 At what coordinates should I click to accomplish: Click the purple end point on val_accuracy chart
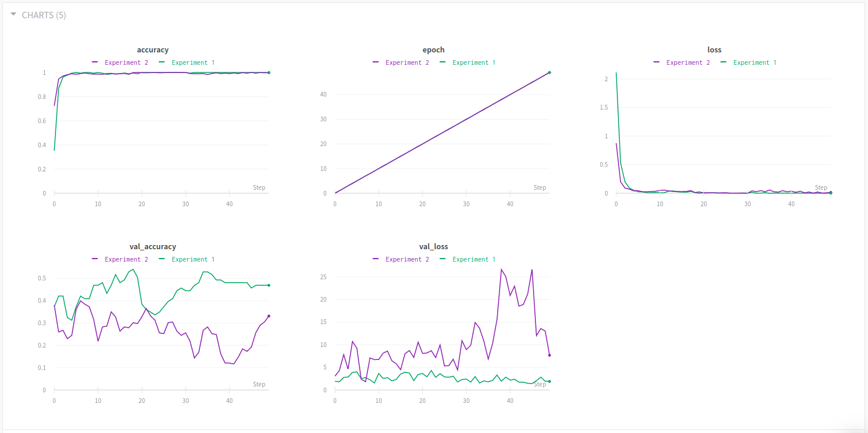pos(269,316)
